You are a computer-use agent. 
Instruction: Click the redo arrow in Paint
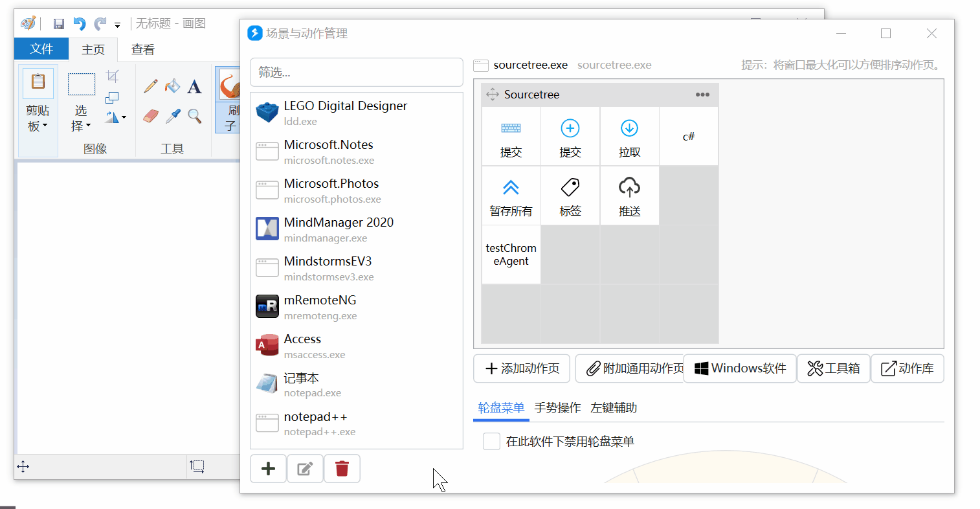click(x=100, y=24)
